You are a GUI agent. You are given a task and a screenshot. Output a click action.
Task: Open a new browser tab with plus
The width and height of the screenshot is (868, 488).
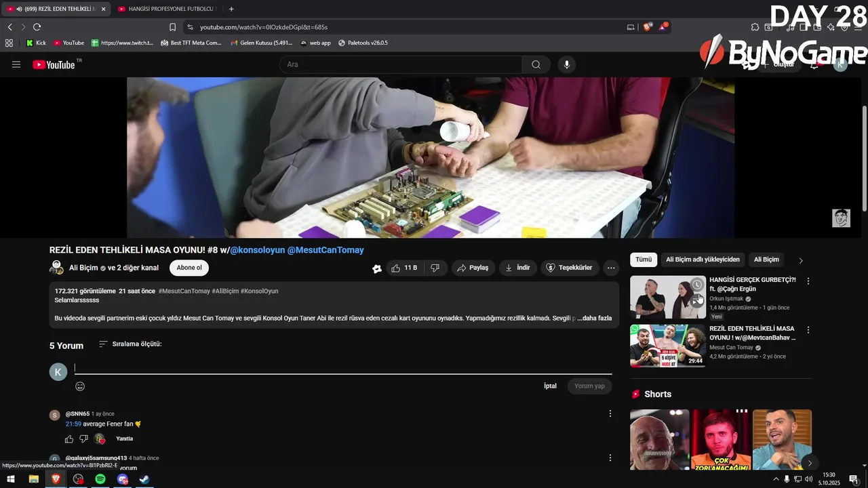click(x=231, y=9)
